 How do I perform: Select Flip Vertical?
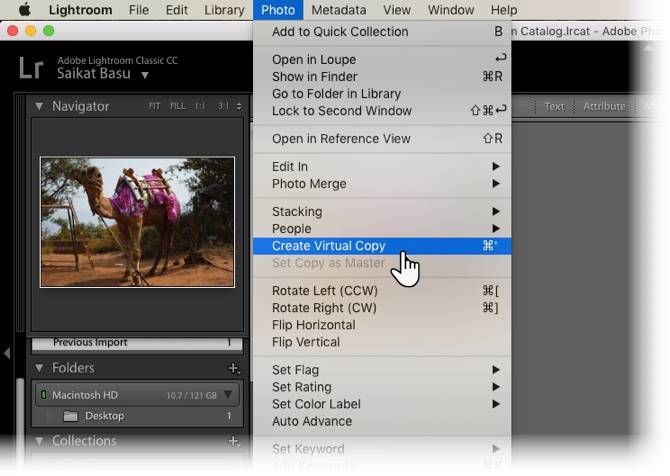382,342
